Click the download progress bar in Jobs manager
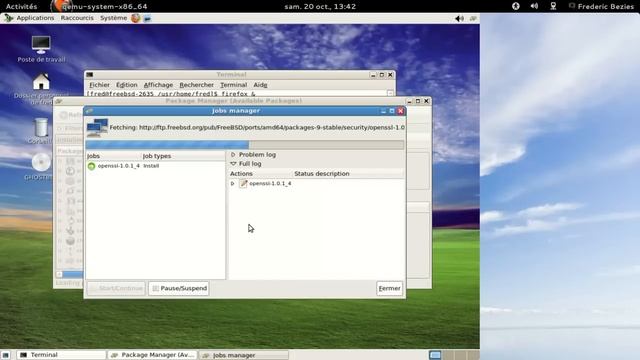The image size is (640, 360). [x=245, y=145]
